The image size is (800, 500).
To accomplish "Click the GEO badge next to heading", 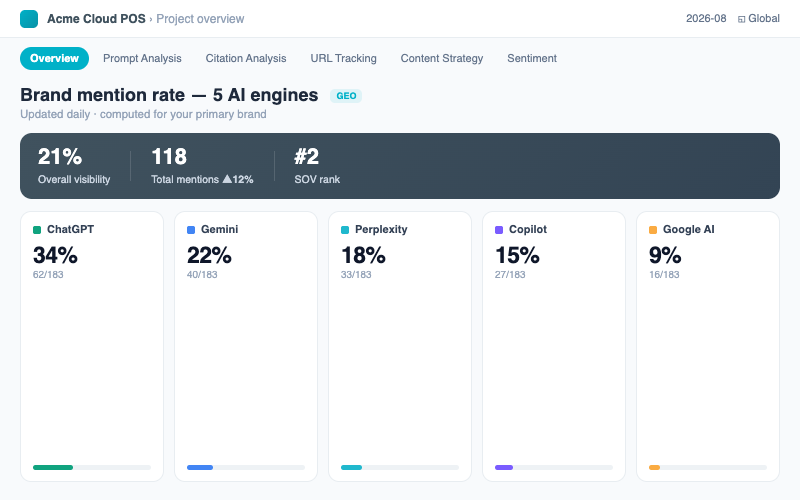I will (346, 96).
